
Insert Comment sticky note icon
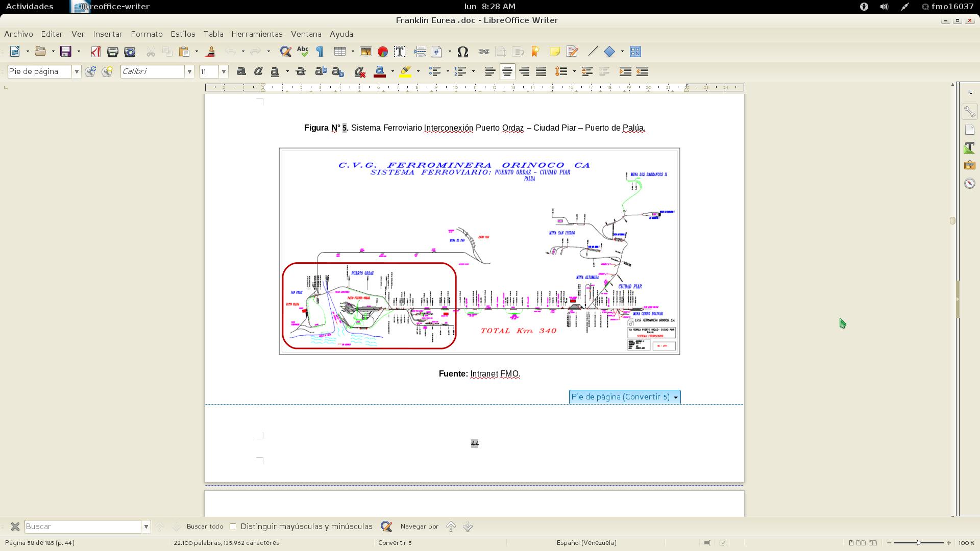(555, 52)
